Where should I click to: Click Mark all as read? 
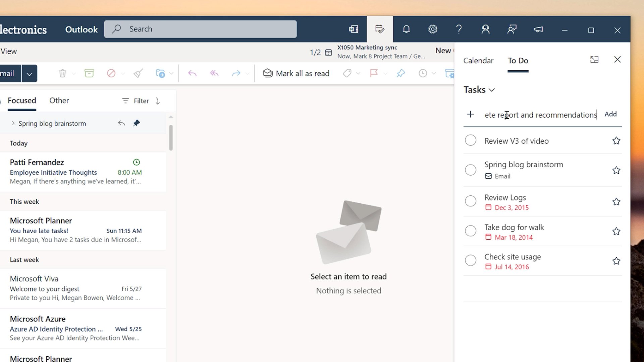click(296, 73)
